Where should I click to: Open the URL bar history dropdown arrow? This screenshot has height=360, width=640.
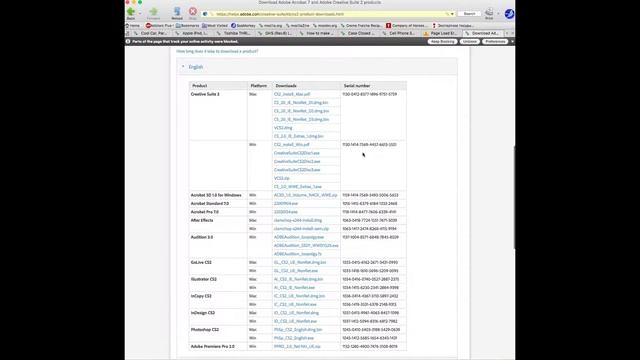click(x=452, y=14)
